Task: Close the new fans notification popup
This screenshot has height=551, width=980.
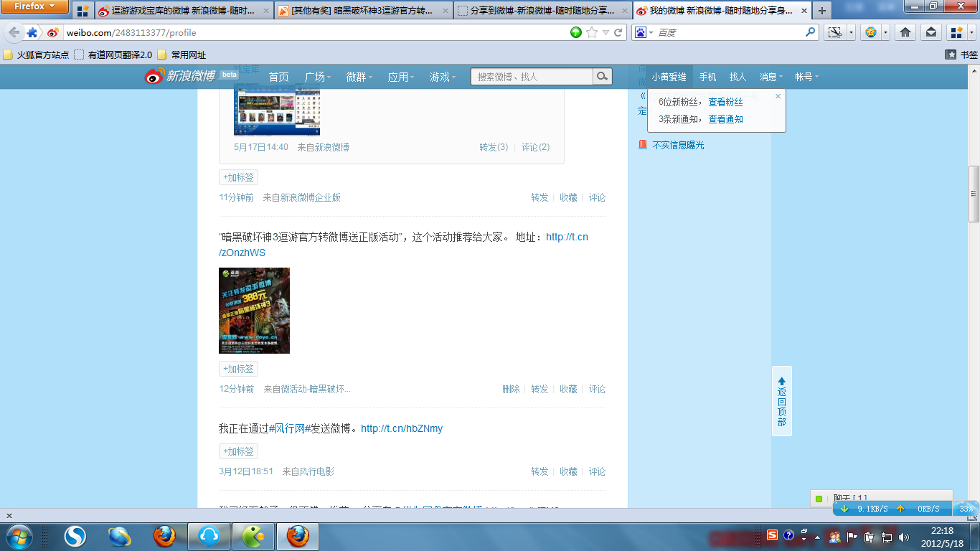Action: pos(778,96)
